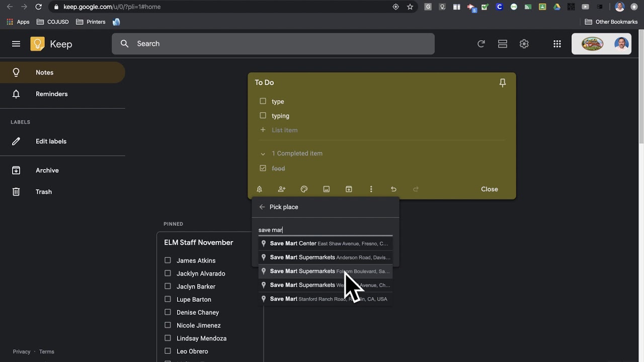Screen dimensions: 644x362
Task: Check Denise Chaney's checkbox
Action: point(168,312)
